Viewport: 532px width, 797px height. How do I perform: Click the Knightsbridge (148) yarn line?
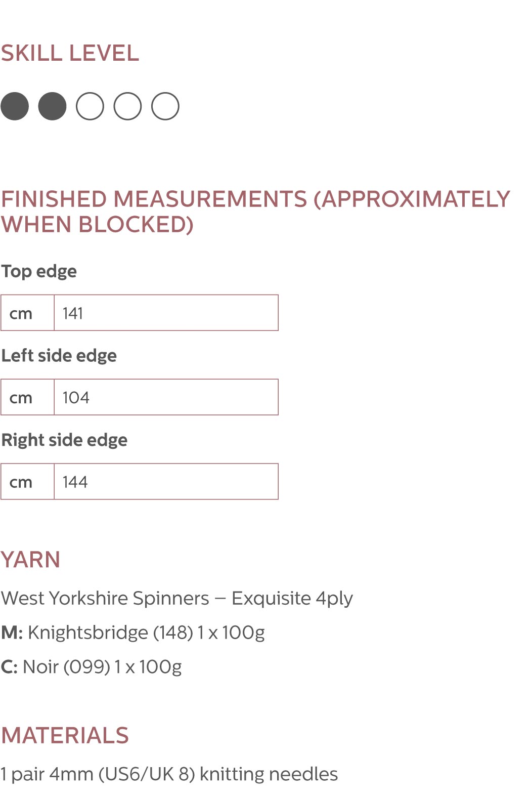point(133,633)
